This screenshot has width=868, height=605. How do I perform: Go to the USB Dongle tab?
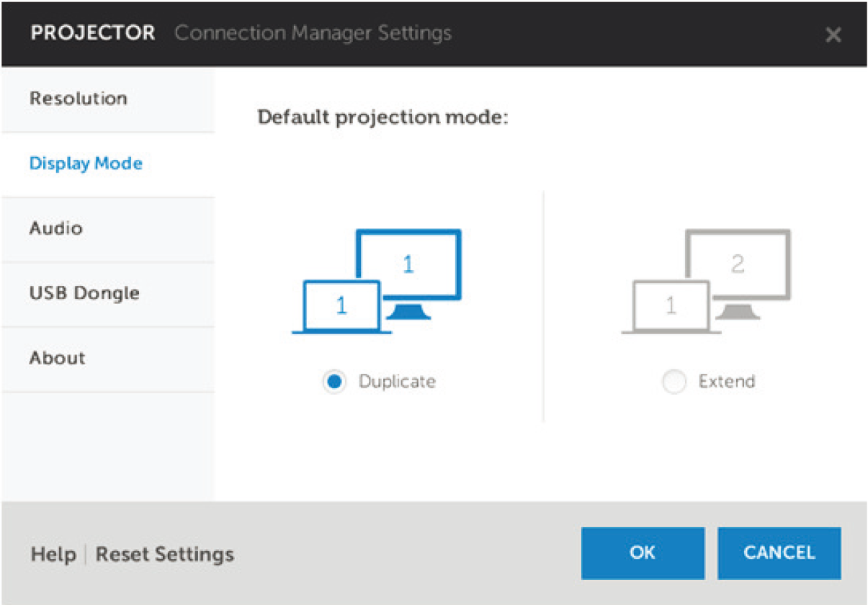(108, 294)
